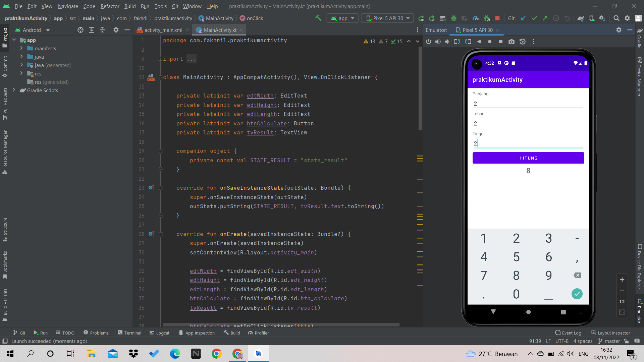Viewport: 644px width, 362px height.
Task: Open Search Everywhere with the magnifier icon
Action: click(616, 18)
